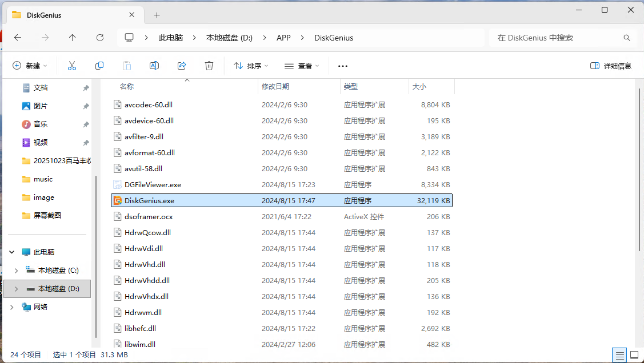Open the 新建 dropdown menu
Viewport: 644px width, 363px height.
tap(30, 66)
